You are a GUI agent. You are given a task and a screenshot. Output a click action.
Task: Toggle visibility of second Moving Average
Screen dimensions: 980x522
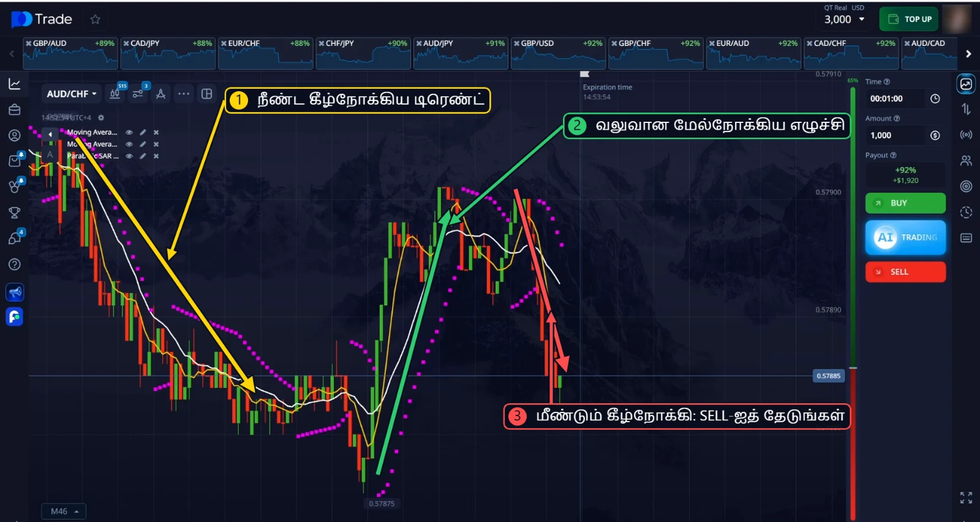point(129,144)
